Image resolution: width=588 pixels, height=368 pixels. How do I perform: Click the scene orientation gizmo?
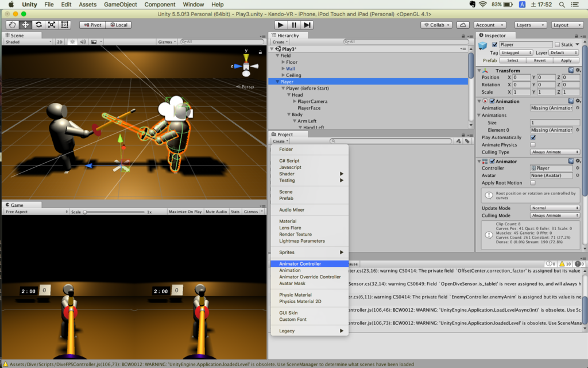click(246, 66)
